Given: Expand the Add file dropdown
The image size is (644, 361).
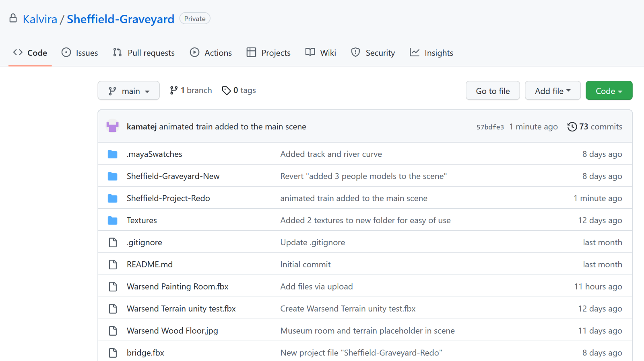Looking at the screenshot, I should (x=553, y=91).
